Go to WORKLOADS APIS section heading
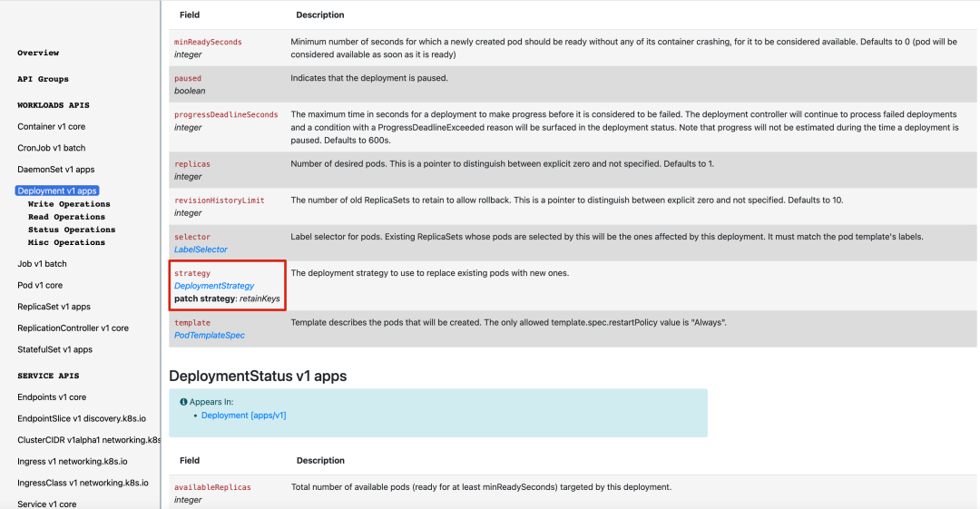Screen dimensions: 980x509 (x=54, y=105)
